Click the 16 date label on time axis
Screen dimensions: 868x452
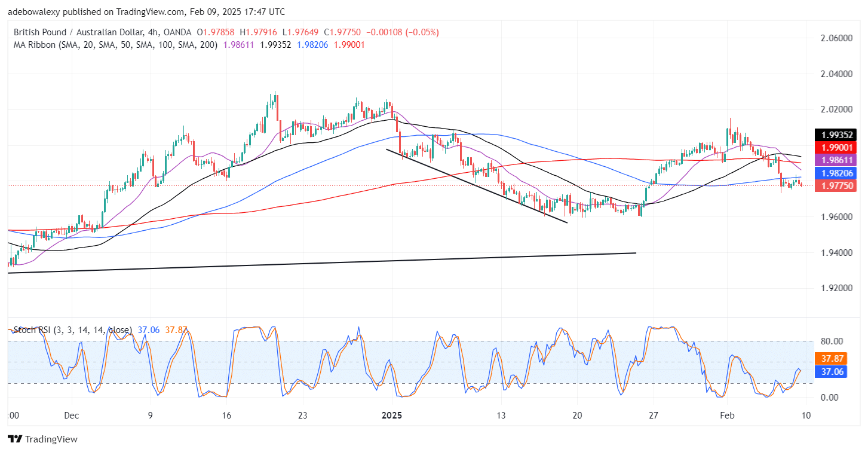tap(226, 416)
